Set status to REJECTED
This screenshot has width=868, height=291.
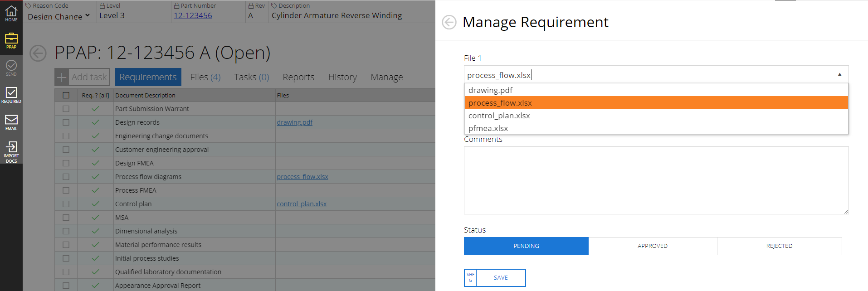(779, 246)
